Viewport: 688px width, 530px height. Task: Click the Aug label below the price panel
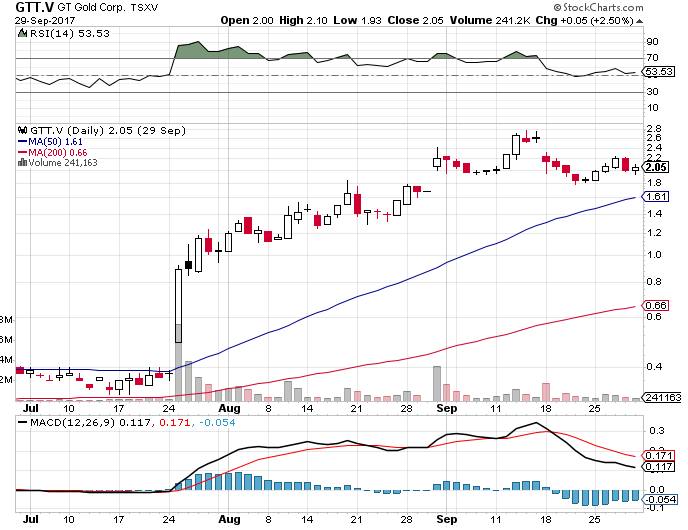click(x=229, y=408)
